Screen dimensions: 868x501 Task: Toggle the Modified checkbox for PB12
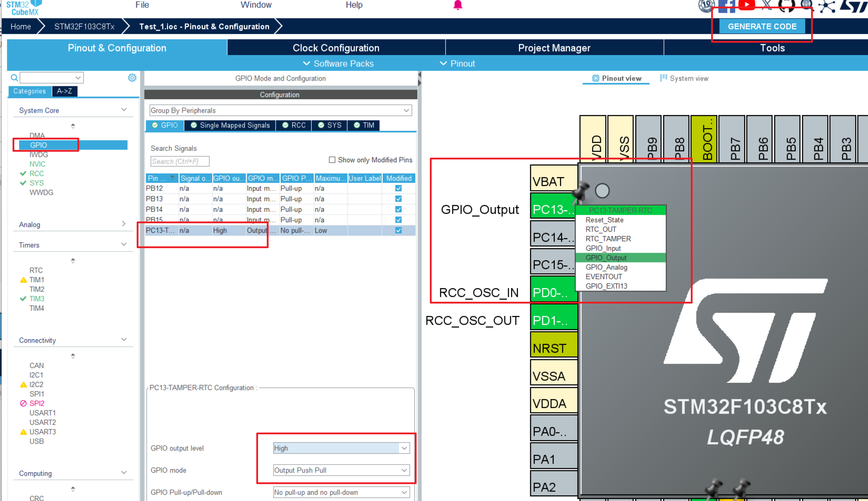(398, 188)
